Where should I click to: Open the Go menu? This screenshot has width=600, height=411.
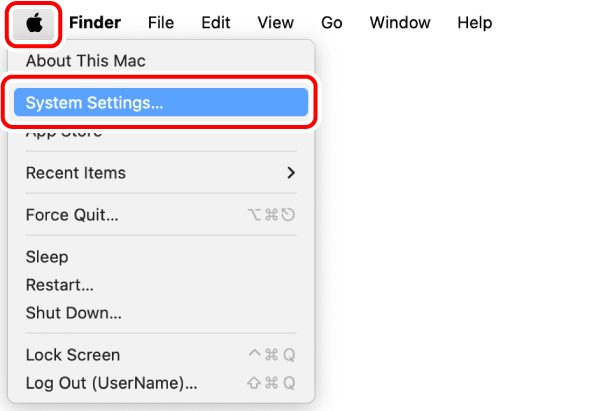332,22
